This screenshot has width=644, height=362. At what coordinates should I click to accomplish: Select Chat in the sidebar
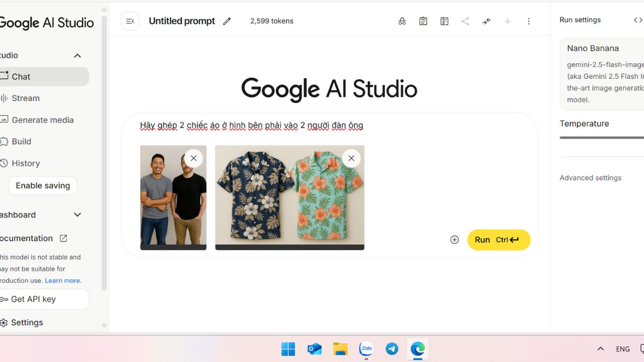tap(44, 77)
